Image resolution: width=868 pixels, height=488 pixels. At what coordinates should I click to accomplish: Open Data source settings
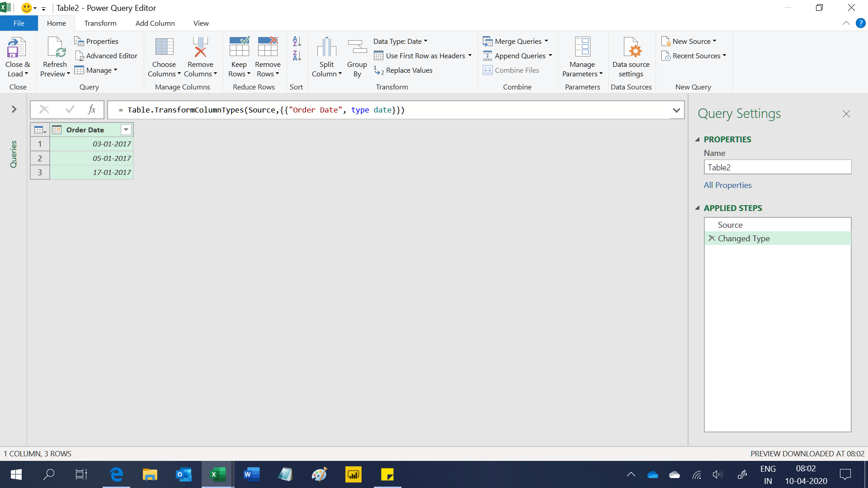[x=631, y=57]
